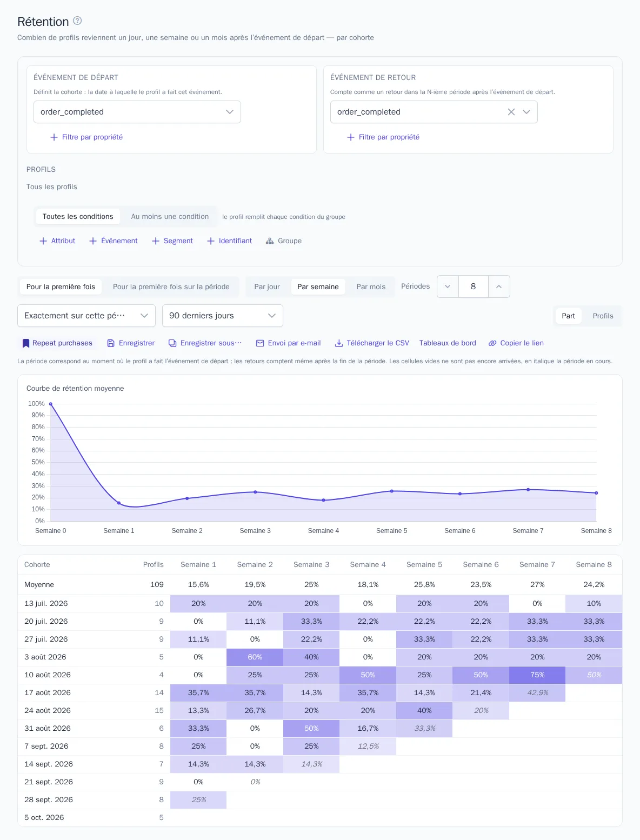
Task: Click the Enregistrer save icon
Action: (111, 343)
